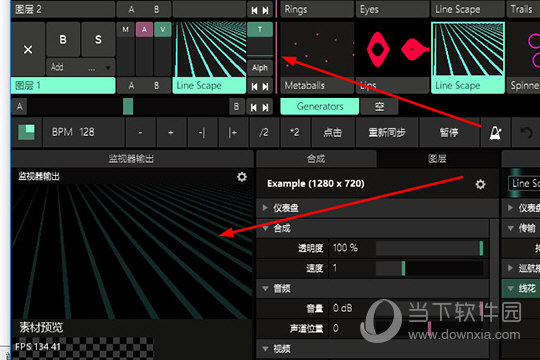Toggle the S solo button on layer
Image resolution: width=540 pixels, height=360 pixels.
98,39
